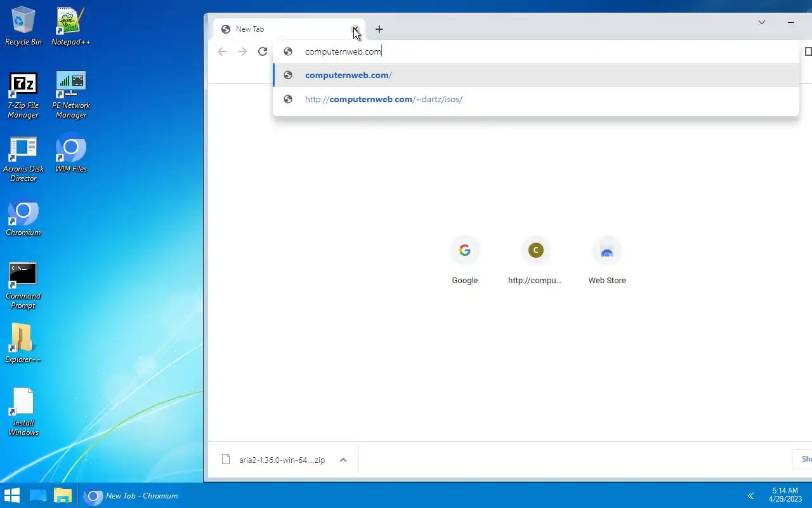
Task: Select Explorer++ desktop icon
Action: pyautogui.click(x=23, y=344)
